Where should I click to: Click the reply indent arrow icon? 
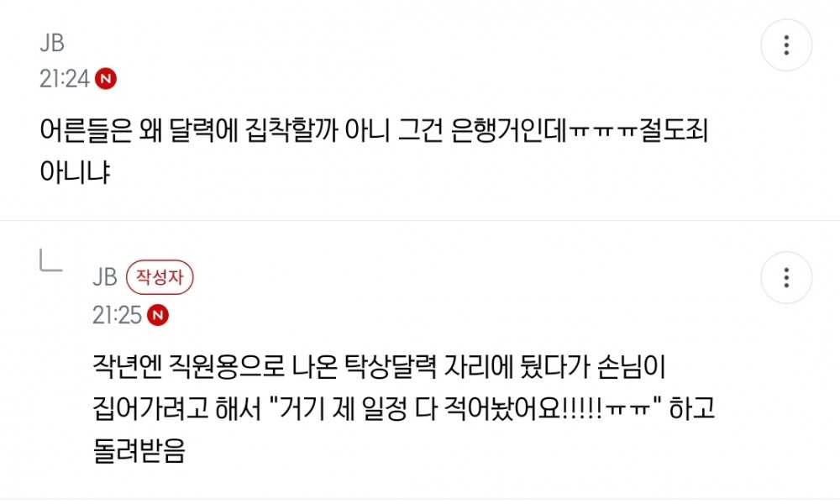(x=51, y=261)
